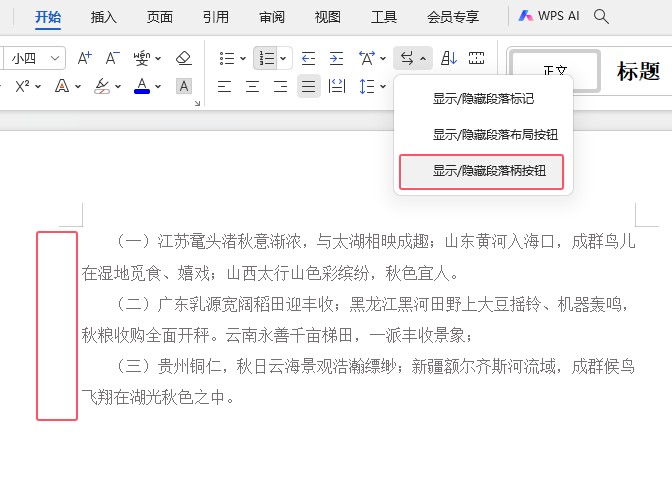The width and height of the screenshot is (672, 482).
Task: Expand the numbered list dropdown arrow
Action: tap(284, 58)
